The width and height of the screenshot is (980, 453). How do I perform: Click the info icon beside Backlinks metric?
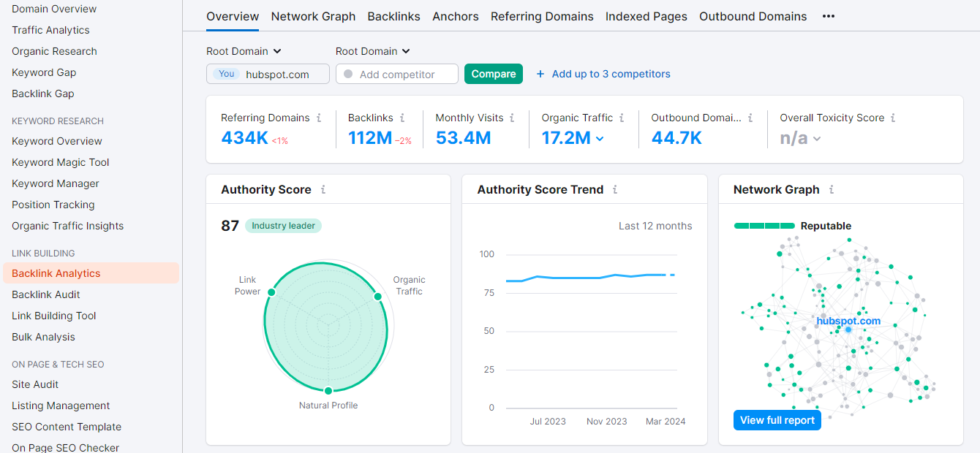point(402,118)
